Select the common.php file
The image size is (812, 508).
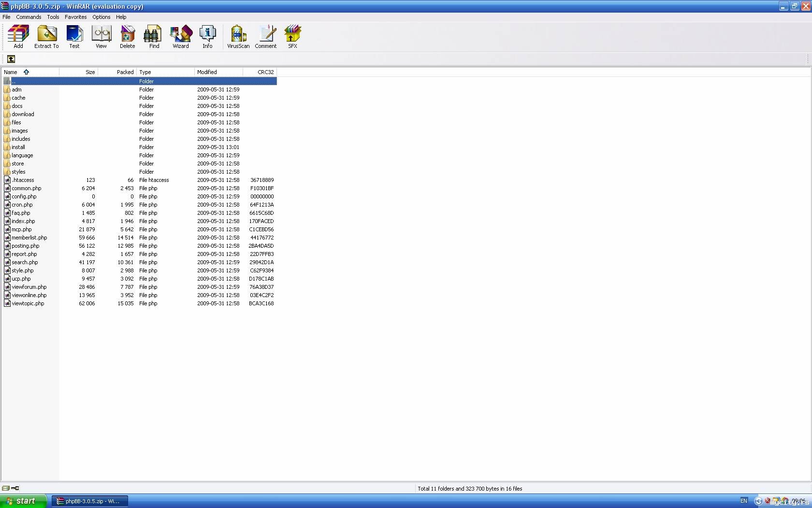tap(27, 188)
